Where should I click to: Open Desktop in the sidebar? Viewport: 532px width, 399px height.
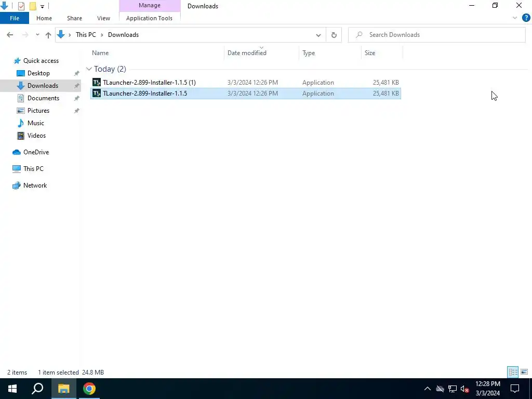pyautogui.click(x=38, y=73)
